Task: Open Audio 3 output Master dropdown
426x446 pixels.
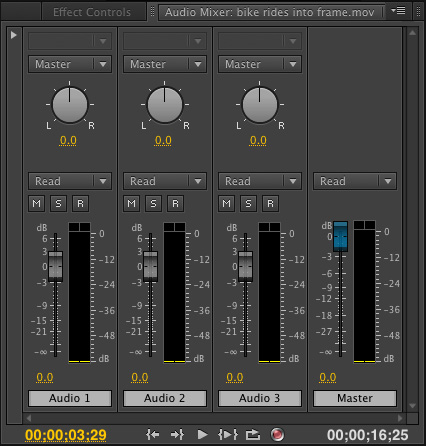Action: click(260, 64)
